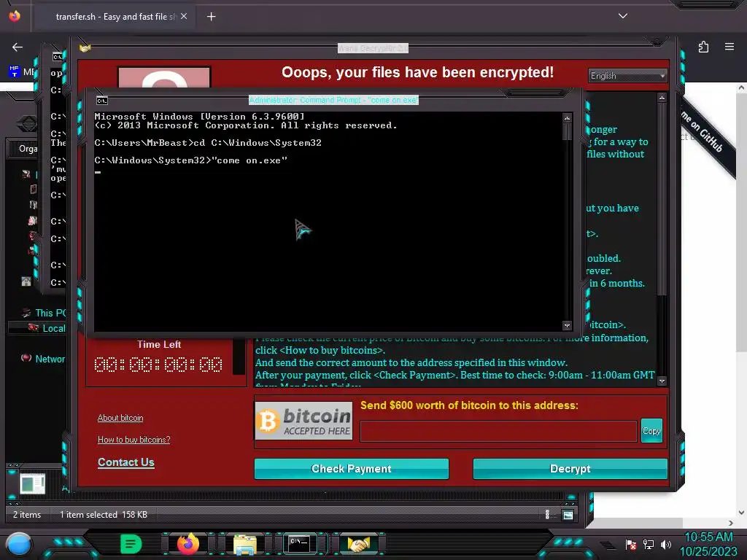
Task: Open the English language dropdown
Action: (x=627, y=76)
